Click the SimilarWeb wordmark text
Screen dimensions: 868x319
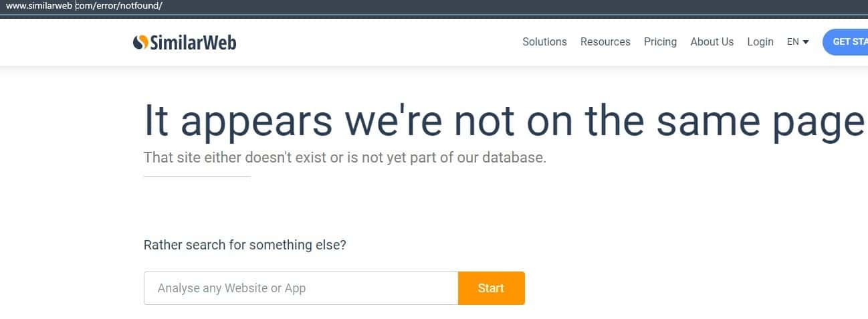[193, 42]
